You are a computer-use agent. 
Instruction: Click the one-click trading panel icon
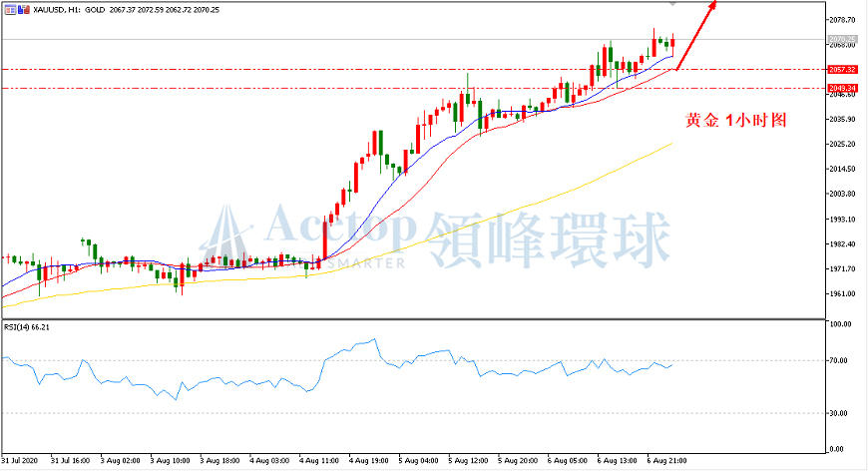point(10,9)
